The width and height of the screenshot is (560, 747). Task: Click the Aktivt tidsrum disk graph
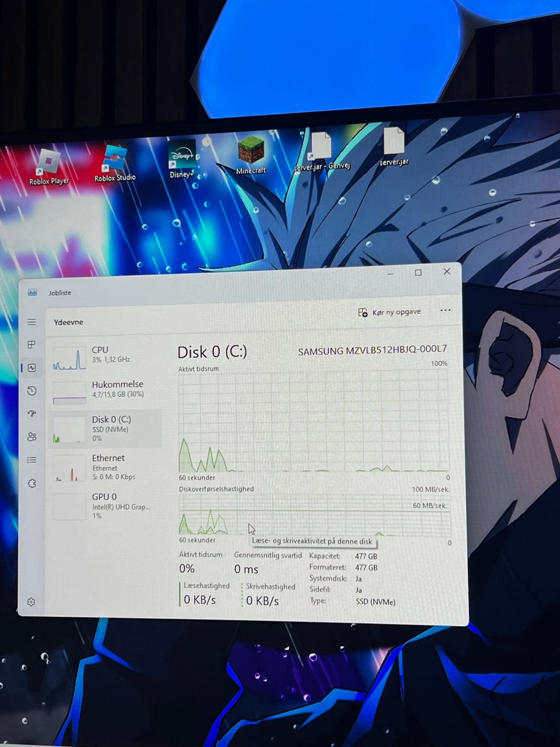coord(313,423)
